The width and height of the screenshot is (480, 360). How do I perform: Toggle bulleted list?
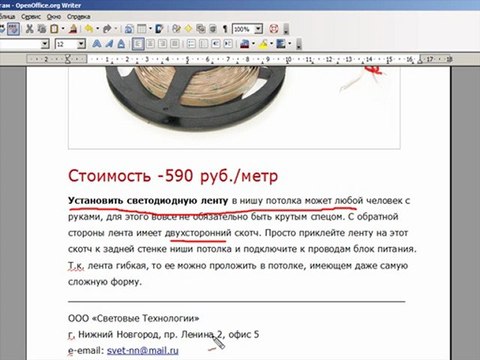point(203,44)
